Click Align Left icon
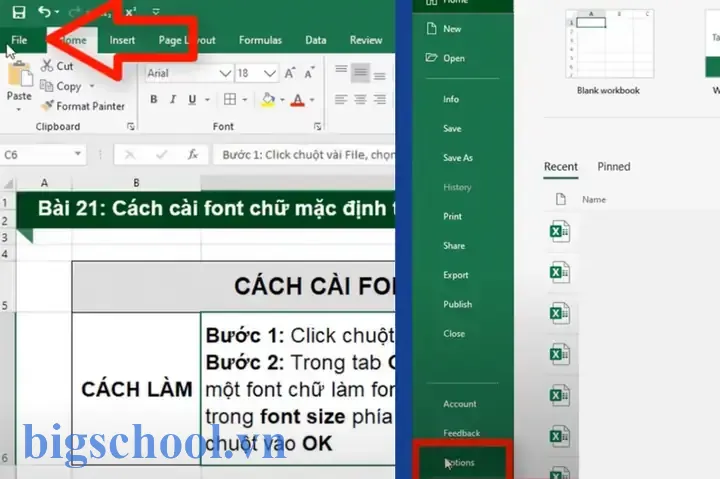The height and width of the screenshot is (479, 720). coord(341,99)
